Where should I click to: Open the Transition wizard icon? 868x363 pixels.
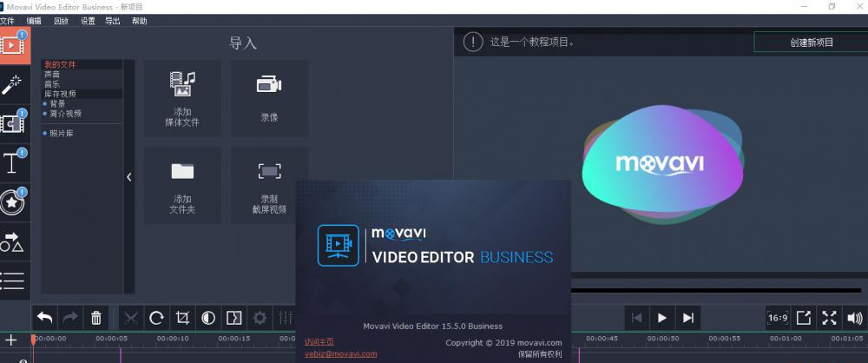(234, 318)
